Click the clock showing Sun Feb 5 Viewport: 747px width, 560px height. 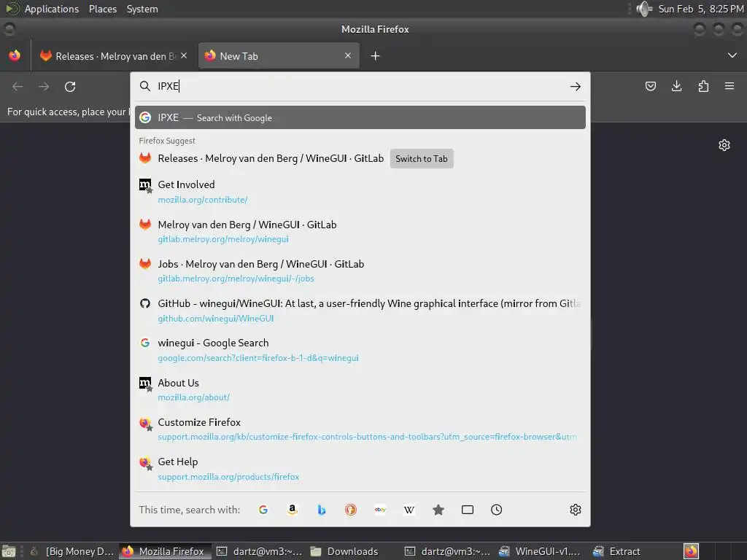[x=701, y=9]
